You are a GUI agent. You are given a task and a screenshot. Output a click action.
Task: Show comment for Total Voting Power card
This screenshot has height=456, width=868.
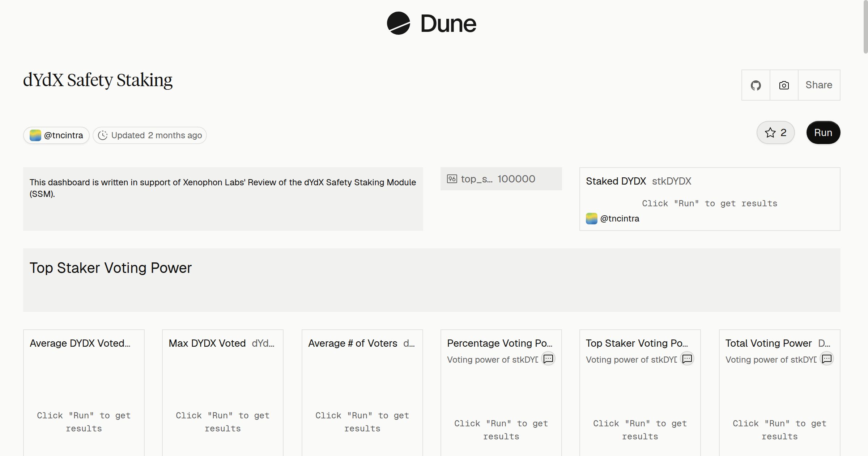click(x=827, y=359)
